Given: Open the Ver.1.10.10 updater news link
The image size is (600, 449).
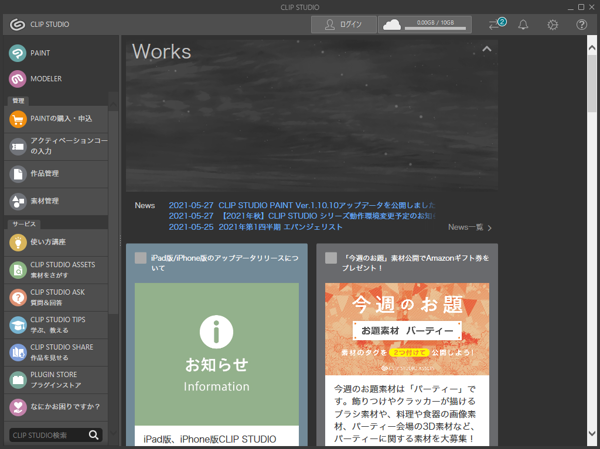Looking at the screenshot, I should click(x=326, y=205).
